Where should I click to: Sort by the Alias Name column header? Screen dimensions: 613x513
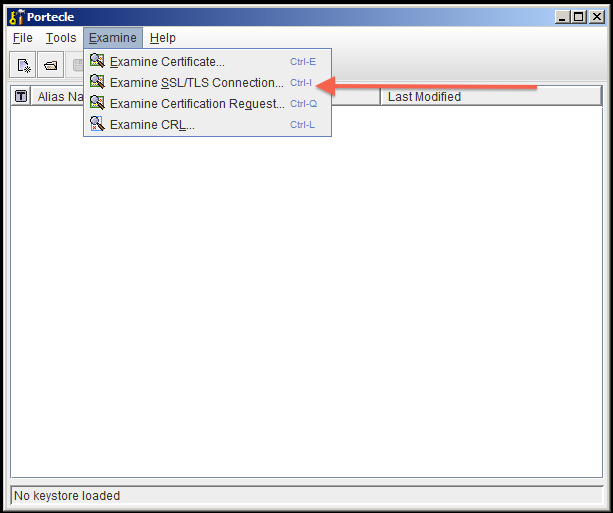tap(57, 96)
